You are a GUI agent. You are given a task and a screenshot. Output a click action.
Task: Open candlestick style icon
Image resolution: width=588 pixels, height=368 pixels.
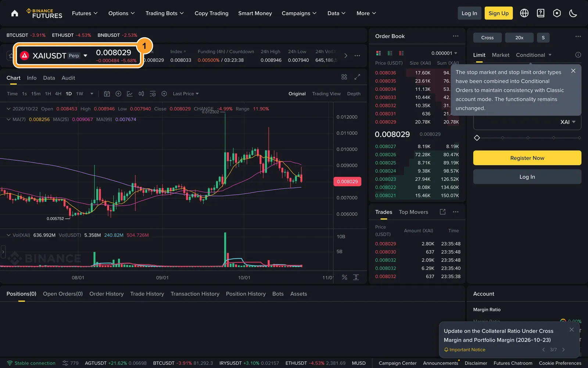(141, 94)
